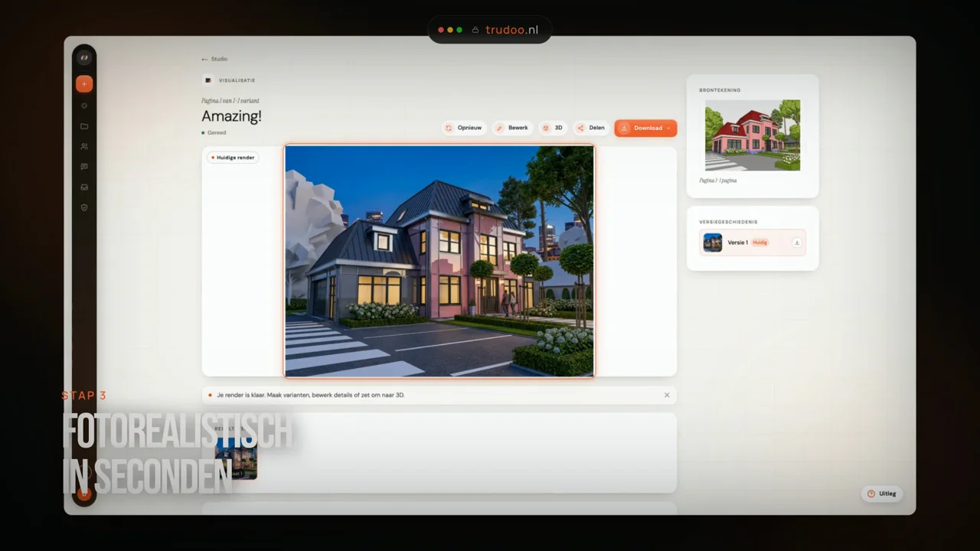Open the users icon in the sidebar
Image resolution: width=980 pixels, height=551 pixels.
pos(84,146)
